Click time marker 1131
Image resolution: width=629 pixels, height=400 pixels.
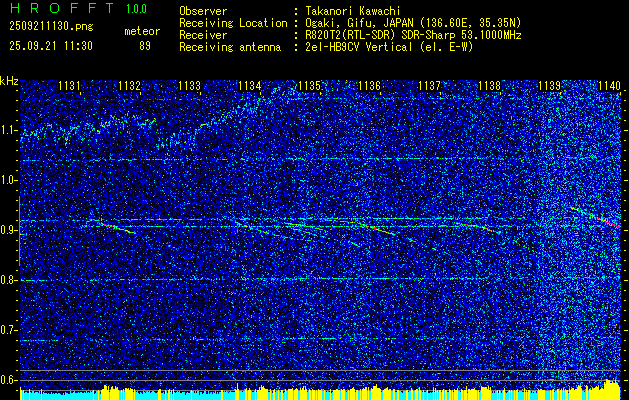tap(69, 85)
